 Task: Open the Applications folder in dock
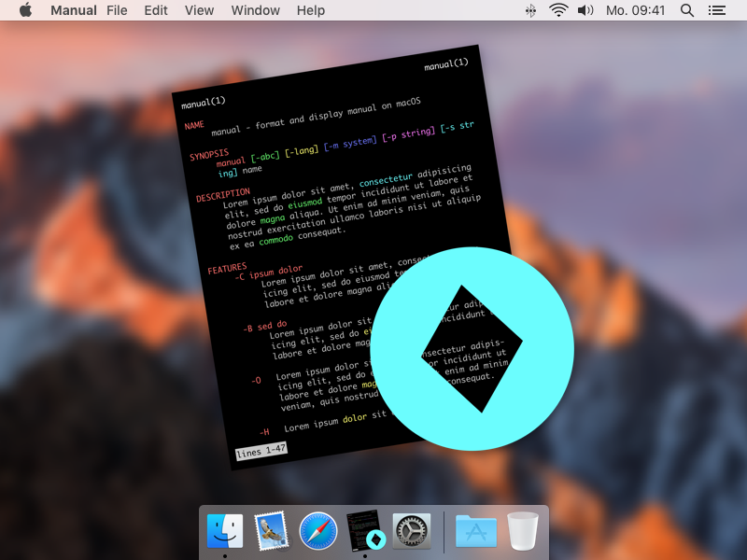tap(476, 530)
